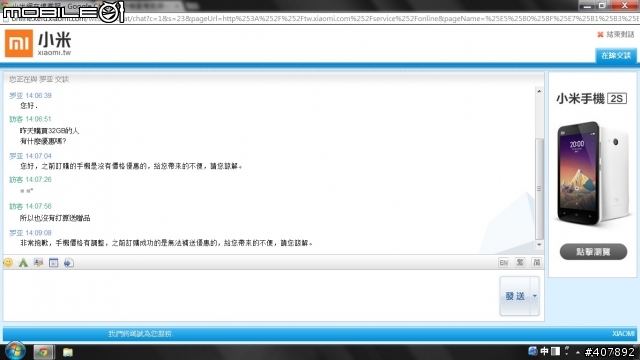
Task: End conversation via 結束對話 link
Action: (616, 35)
